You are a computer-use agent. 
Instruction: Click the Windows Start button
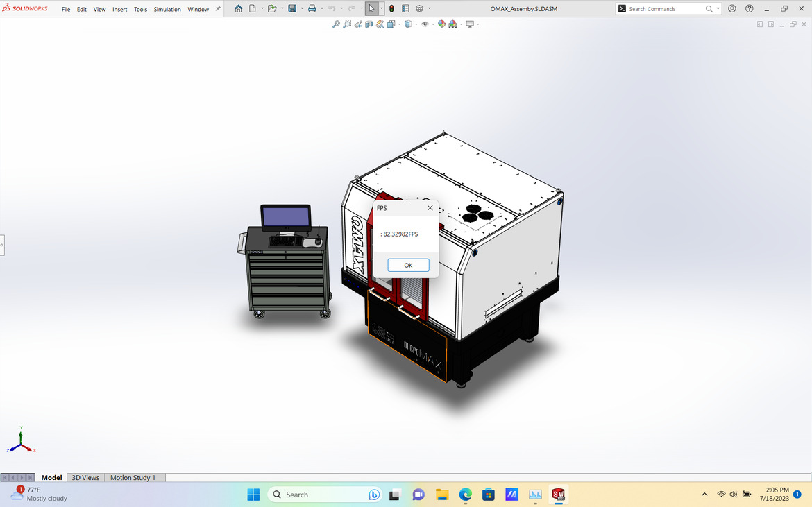point(254,495)
